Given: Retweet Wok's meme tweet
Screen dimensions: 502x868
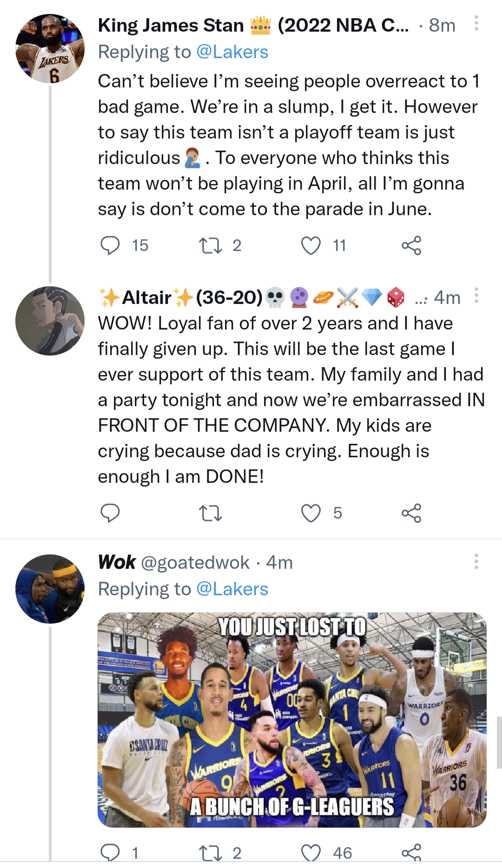Looking at the screenshot, I should click(210, 853).
